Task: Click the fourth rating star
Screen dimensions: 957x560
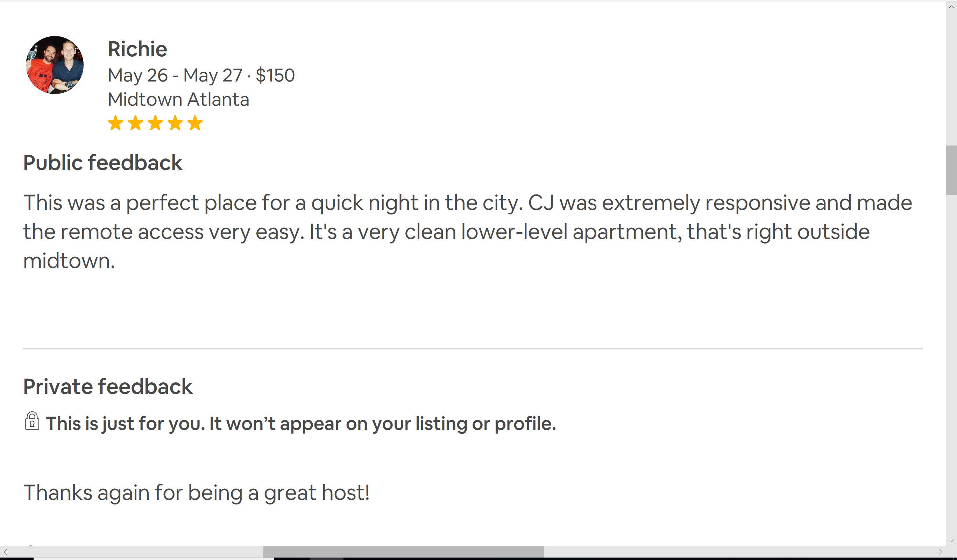Action: pos(175,123)
